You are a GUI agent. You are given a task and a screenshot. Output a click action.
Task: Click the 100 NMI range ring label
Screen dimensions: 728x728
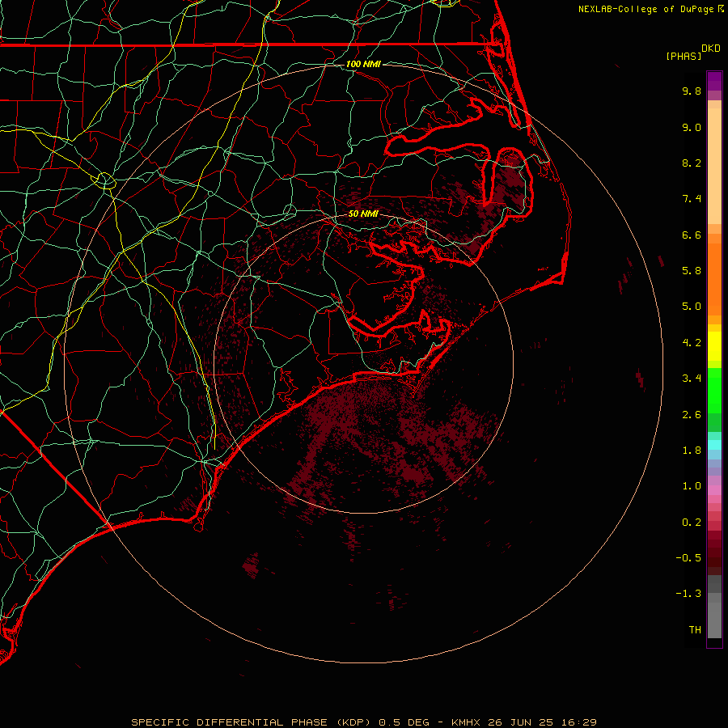coord(363,64)
